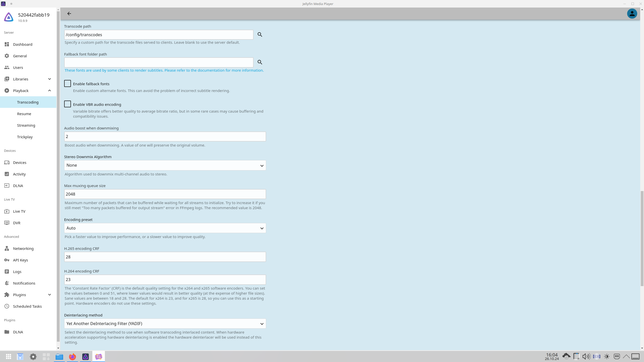Click the back arrow icon

[x=69, y=14]
